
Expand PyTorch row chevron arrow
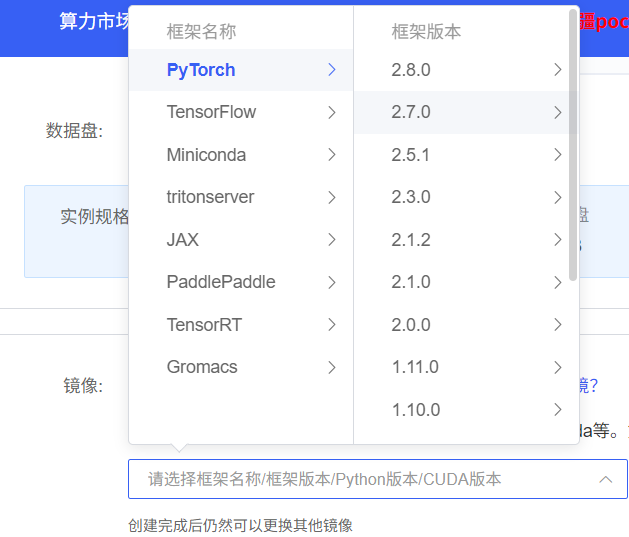click(332, 70)
